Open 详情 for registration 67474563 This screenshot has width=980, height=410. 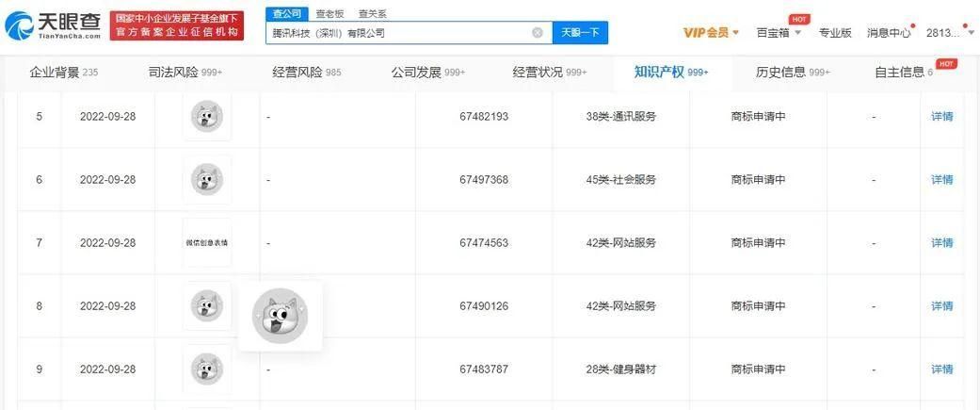click(x=942, y=243)
